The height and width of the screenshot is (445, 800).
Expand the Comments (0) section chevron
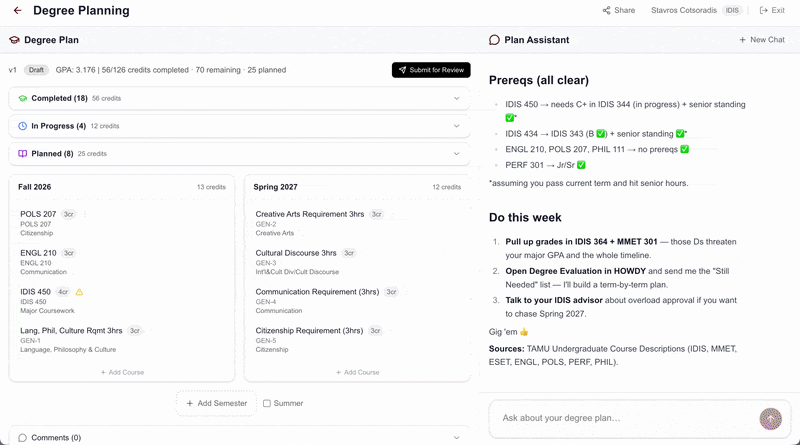(457, 438)
